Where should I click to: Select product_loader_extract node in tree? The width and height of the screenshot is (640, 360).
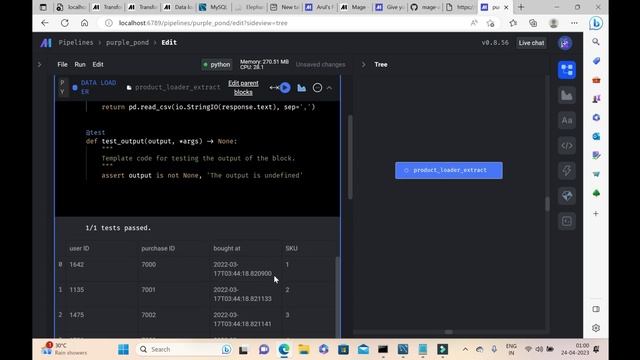(449, 170)
